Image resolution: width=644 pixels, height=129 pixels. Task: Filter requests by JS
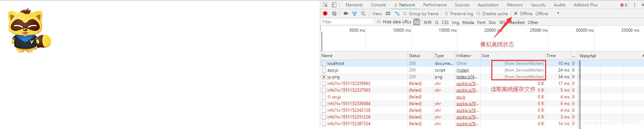click(x=436, y=22)
